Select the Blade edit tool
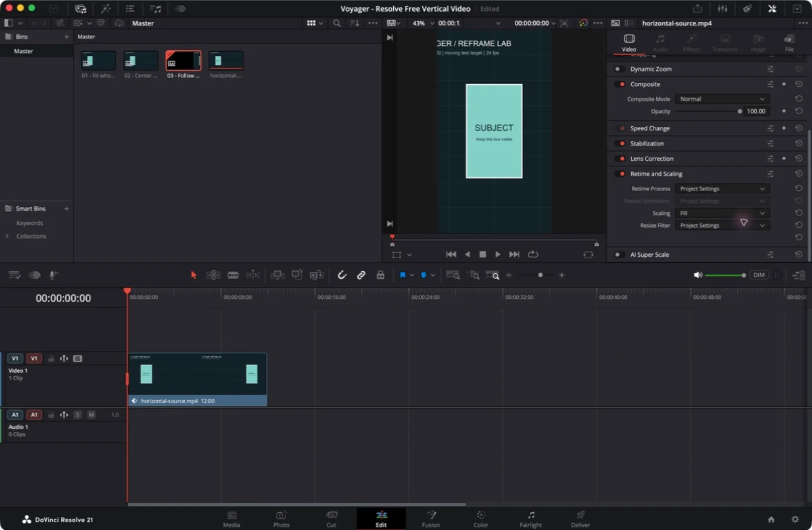Screen dimensions: 812x530 pos(233,275)
